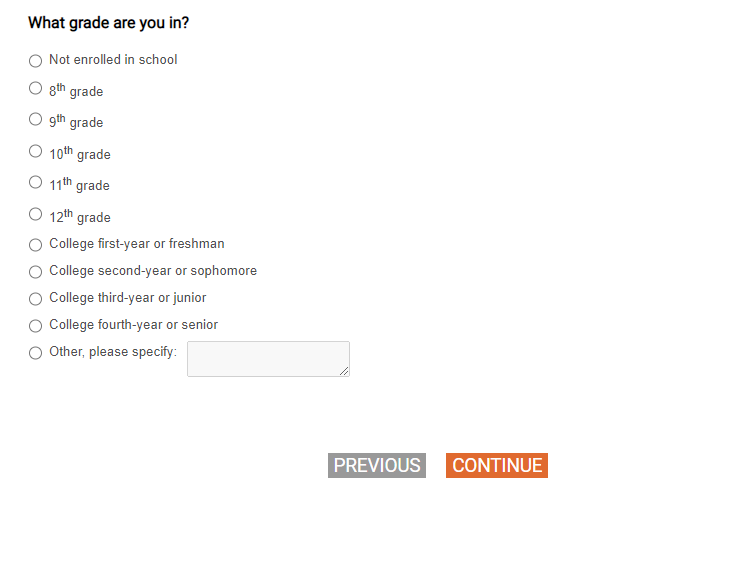Choose College second-year or sophomore radio button
This screenshot has height=566, width=736.
(36, 272)
